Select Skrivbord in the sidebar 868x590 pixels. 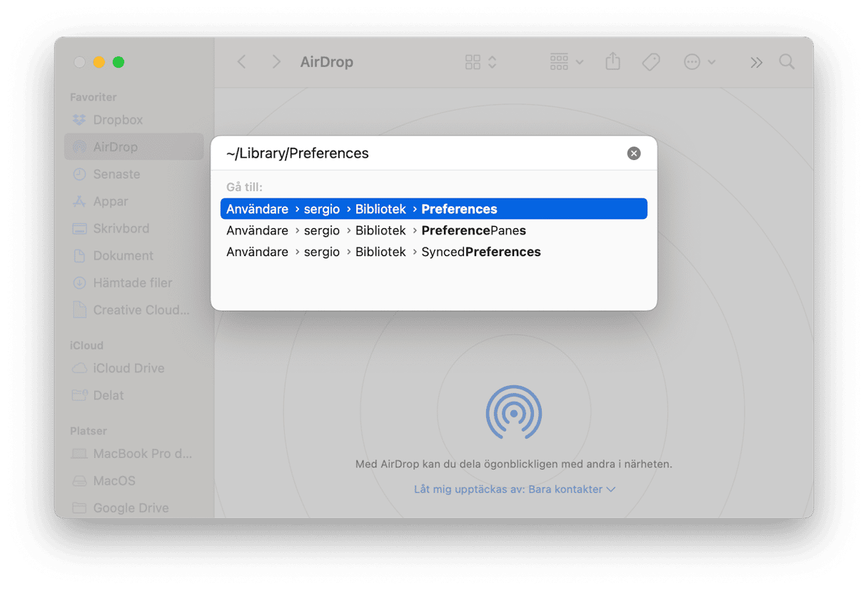pos(121,228)
